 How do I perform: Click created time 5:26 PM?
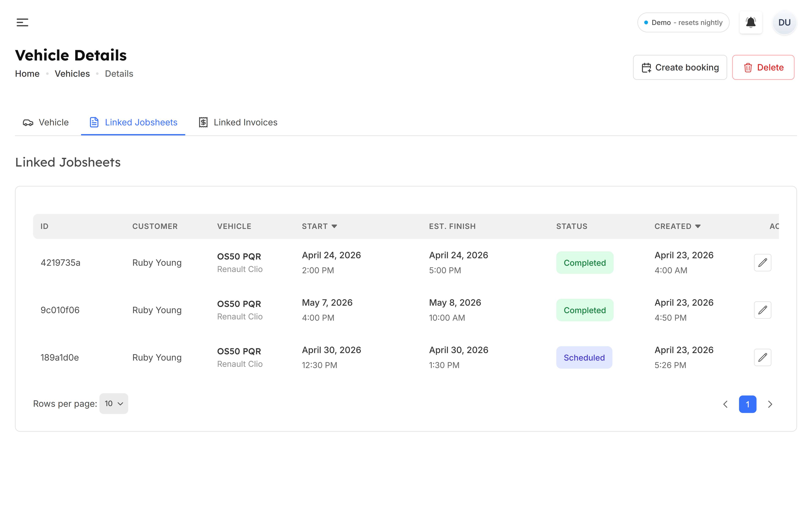(670, 365)
